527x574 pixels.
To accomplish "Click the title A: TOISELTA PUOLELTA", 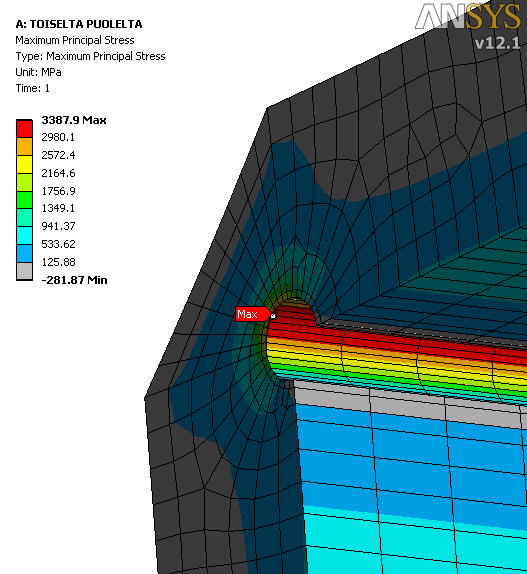I will [79, 24].
